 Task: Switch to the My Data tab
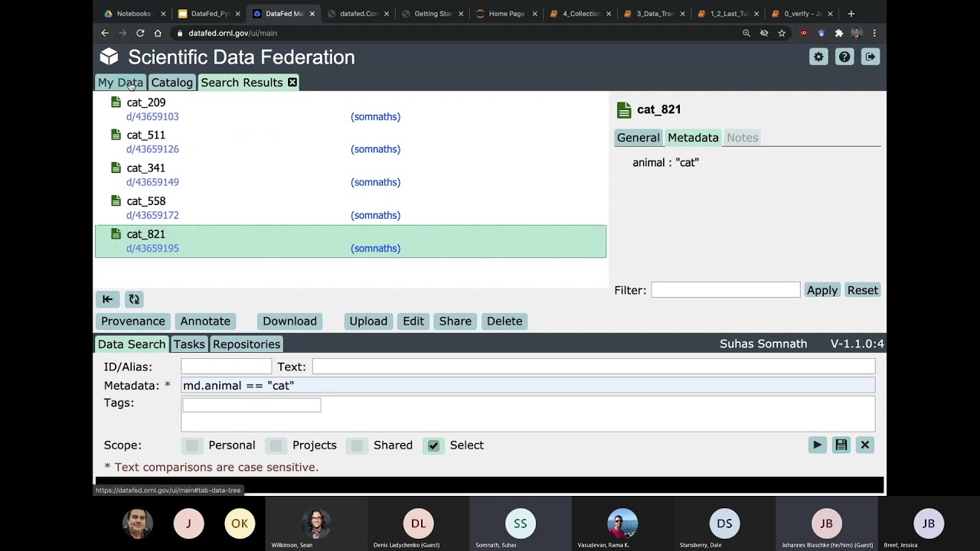click(x=120, y=83)
